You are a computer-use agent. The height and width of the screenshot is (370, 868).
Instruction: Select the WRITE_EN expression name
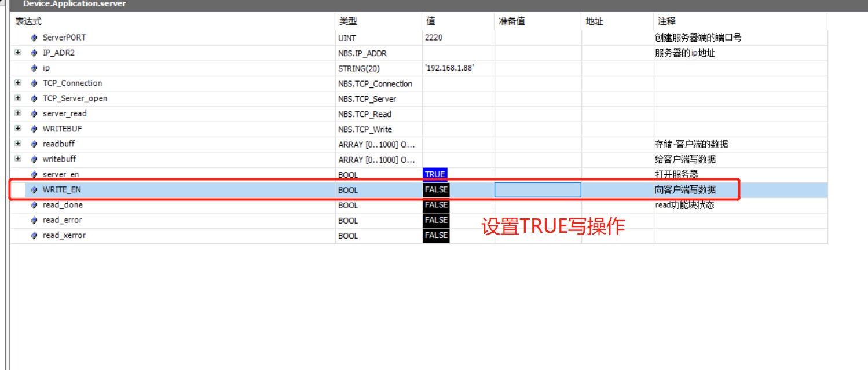click(x=62, y=189)
